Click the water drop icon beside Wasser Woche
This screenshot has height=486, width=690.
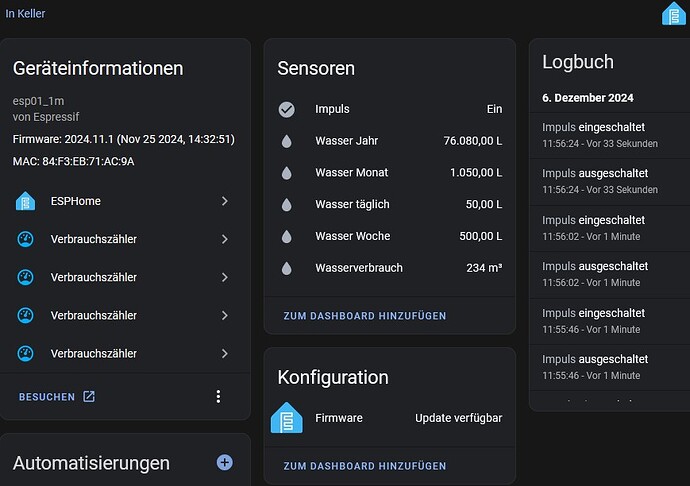click(x=286, y=236)
